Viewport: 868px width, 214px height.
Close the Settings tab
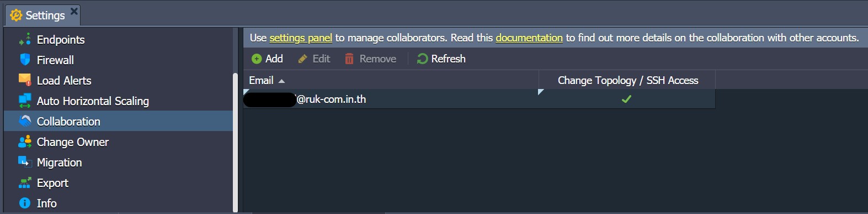(x=74, y=11)
